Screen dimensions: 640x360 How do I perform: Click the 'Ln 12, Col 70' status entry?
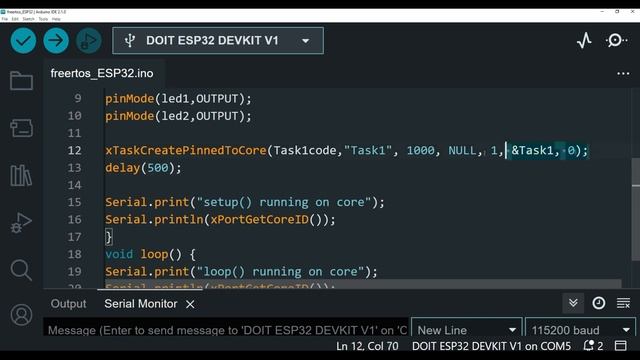367,346
